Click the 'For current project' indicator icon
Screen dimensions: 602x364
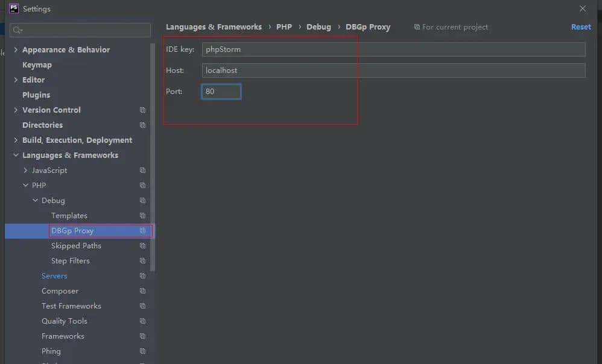pos(417,27)
